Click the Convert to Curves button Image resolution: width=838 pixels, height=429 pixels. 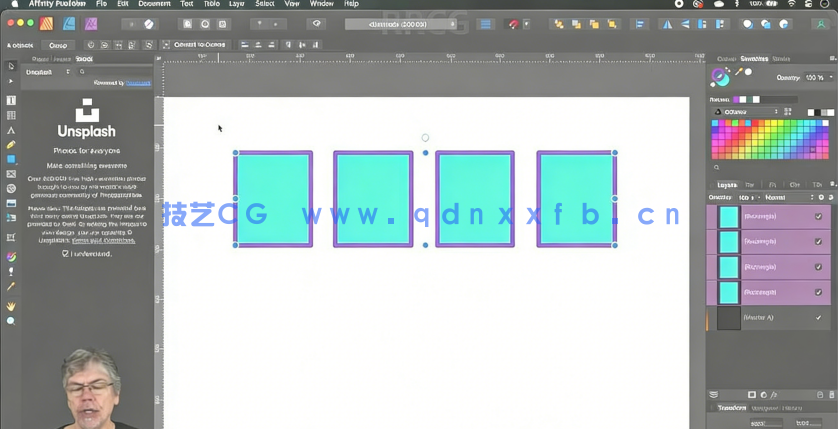(199, 45)
